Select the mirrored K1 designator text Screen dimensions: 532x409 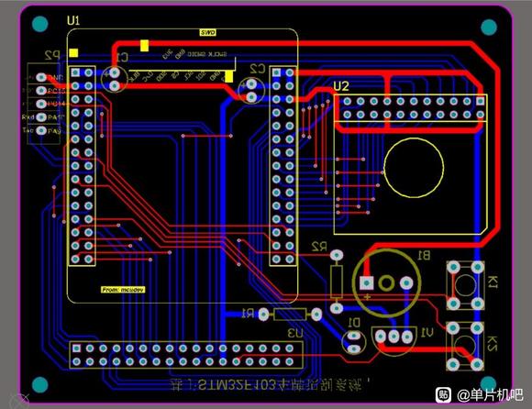(493, 282)
